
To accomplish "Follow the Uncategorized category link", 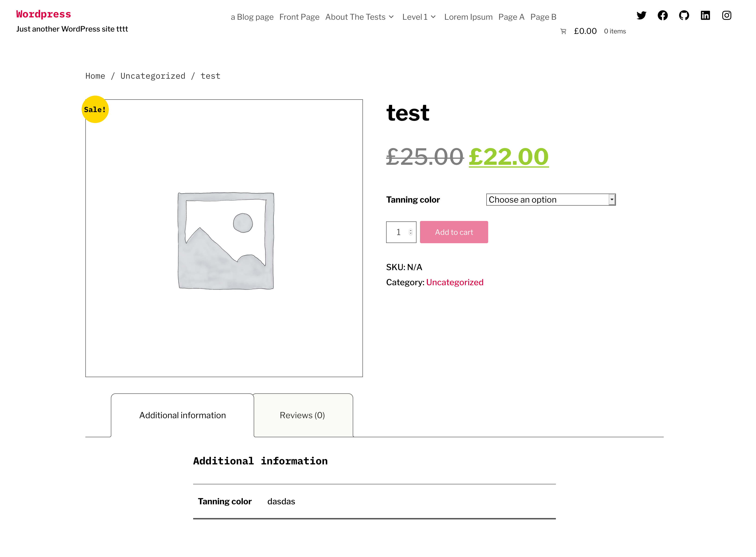I will [455, 282].
